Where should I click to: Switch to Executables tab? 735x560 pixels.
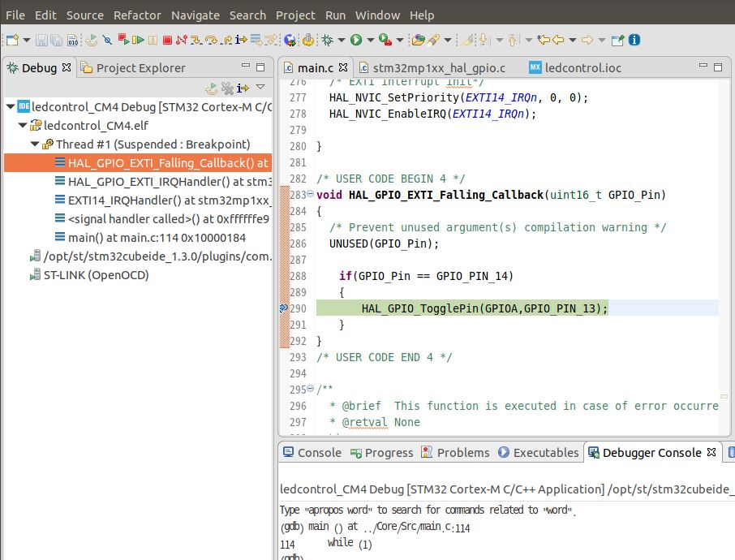[x=539, y=453]
